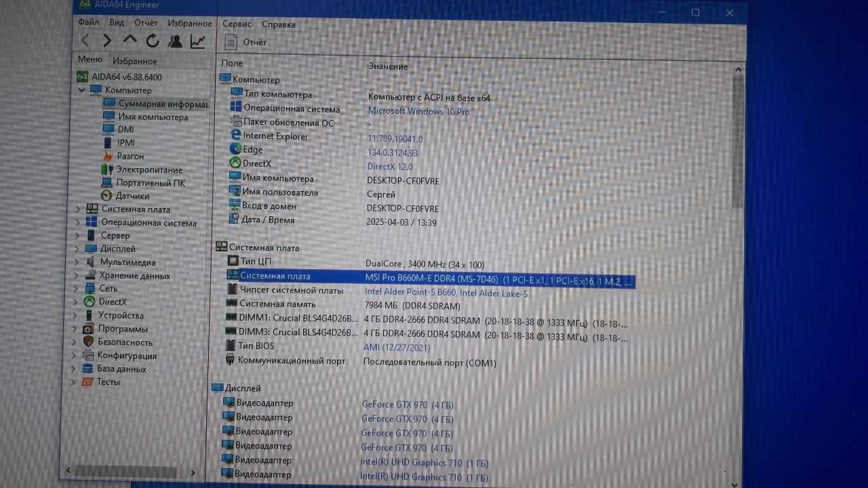The height and width of the screenshot is (488, 868).
Task: Refresh the page with the circular arrow
Action: [153, 41]
